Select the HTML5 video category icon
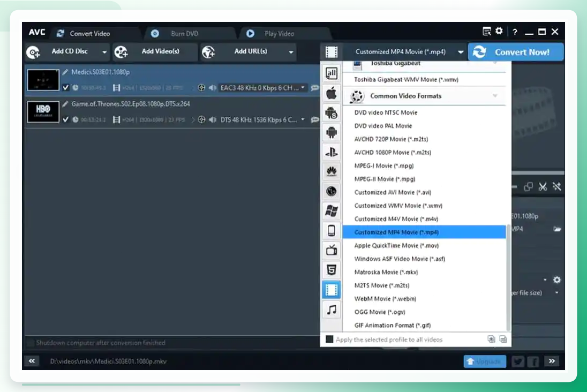The width and height of the screenshot is (587, 392). tap(332, 270)
